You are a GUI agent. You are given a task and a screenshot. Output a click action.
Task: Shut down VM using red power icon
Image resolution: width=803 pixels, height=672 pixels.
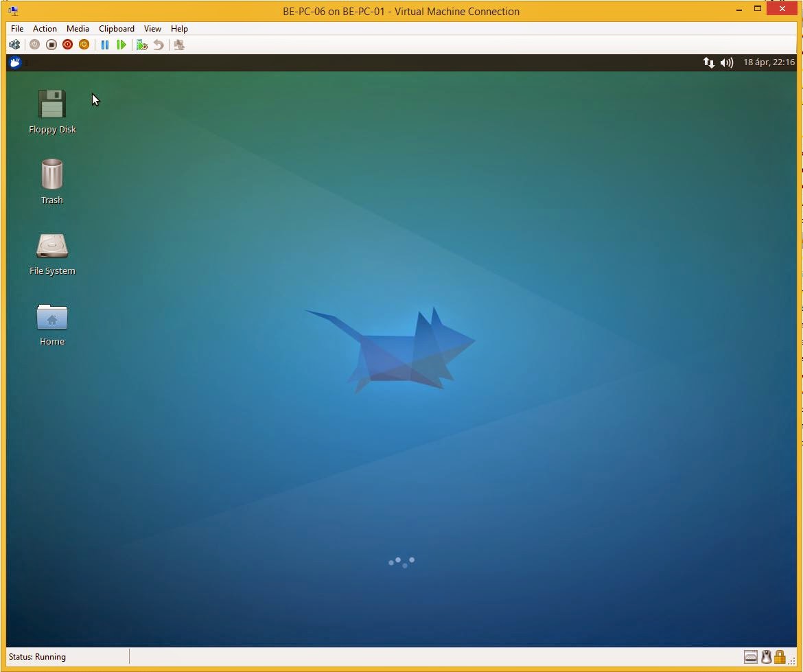point(67,45)
